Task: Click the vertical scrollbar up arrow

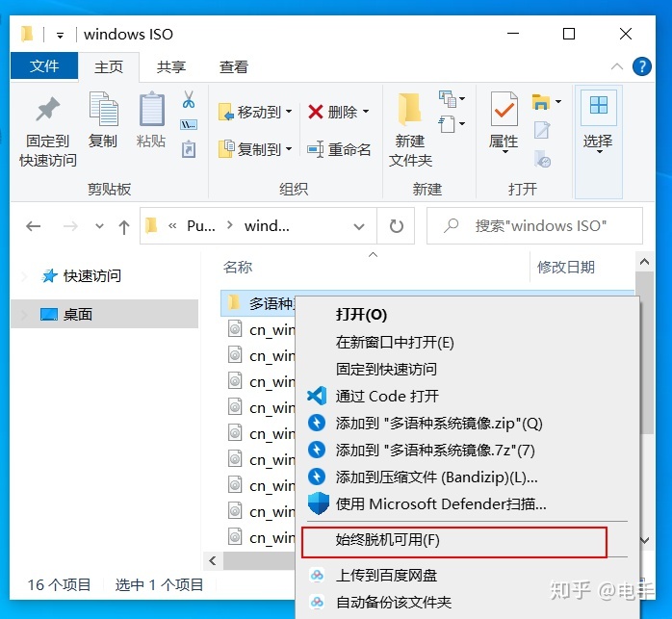Action: pyautogui.click(x=644, y=262)
